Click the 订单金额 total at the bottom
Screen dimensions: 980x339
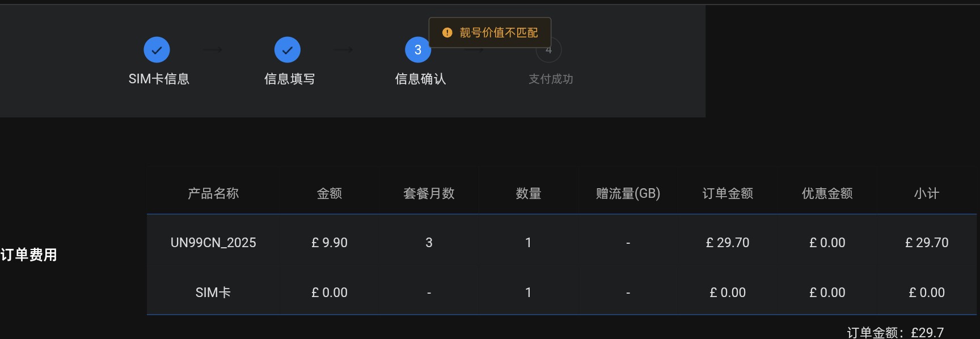click(x=895, y=332)
